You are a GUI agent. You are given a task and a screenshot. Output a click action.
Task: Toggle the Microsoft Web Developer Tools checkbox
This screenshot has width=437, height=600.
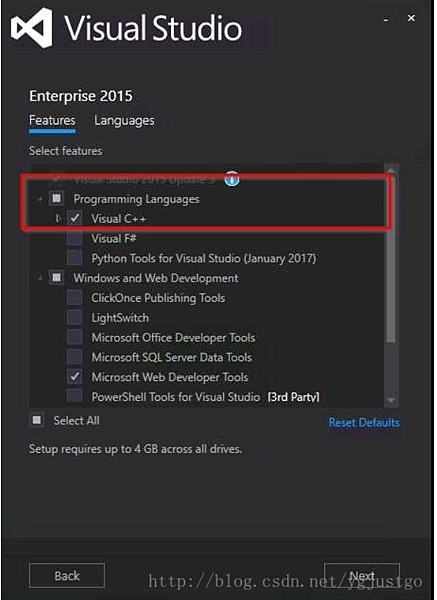tap(75, 377)
